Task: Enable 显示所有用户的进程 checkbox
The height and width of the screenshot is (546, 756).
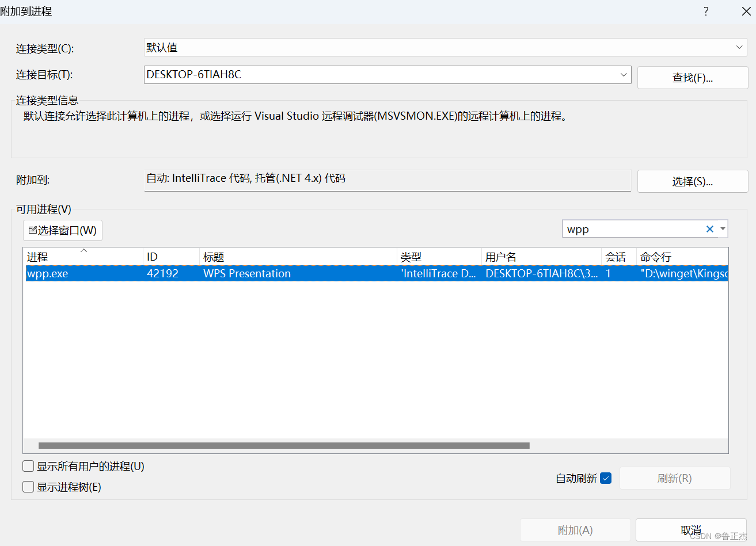Action: click(x=28, y=466)
